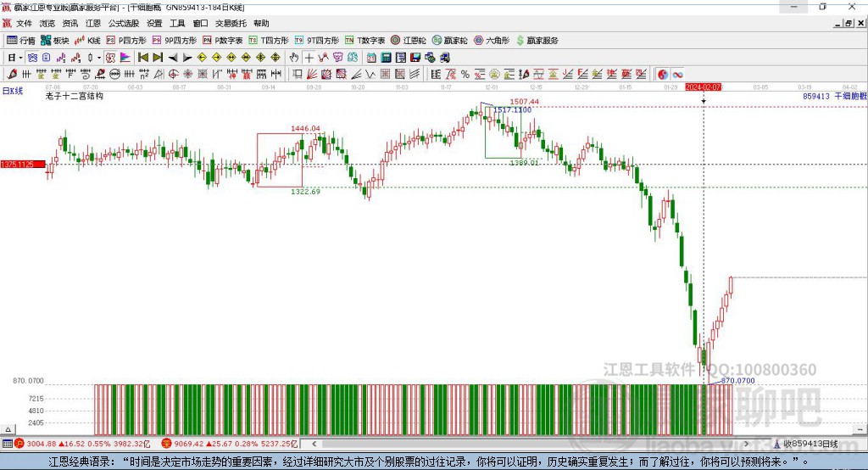Jump to last bar with skip-to-end icon
The height and width of the screenshot is (470, 868).
pyautogui.click(x=158, y=58)
